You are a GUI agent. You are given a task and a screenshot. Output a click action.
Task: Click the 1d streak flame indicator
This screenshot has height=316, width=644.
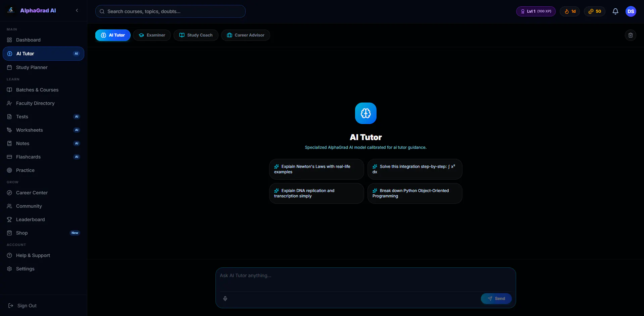click(570, 11)
